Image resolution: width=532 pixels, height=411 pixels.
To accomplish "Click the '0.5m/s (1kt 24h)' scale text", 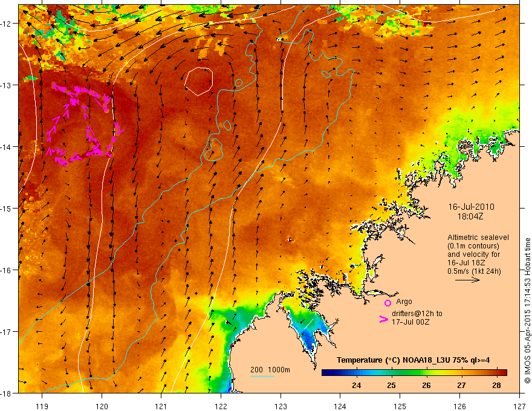I will click(474, 271).
